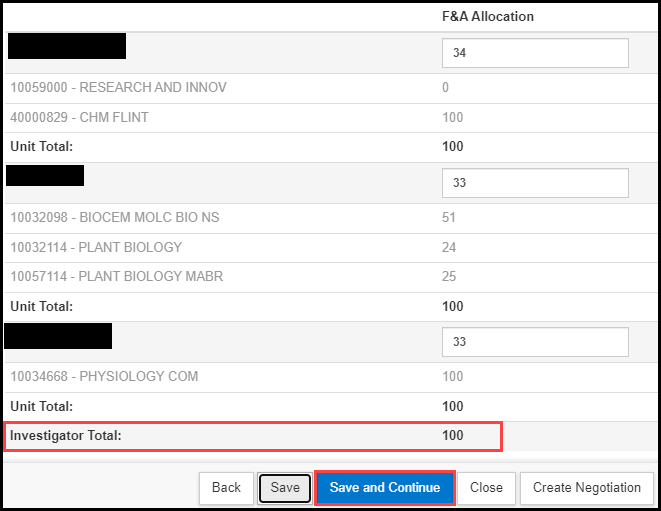Open Create Negotiation
This screenshot has height=511, width=661.
click(x=586, y=488)
